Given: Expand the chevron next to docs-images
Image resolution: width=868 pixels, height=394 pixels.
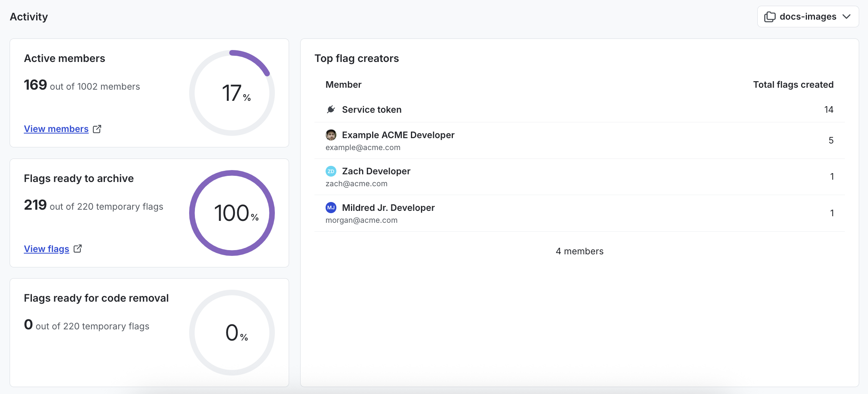Looking at the screenshot, I should pos(846,17).
